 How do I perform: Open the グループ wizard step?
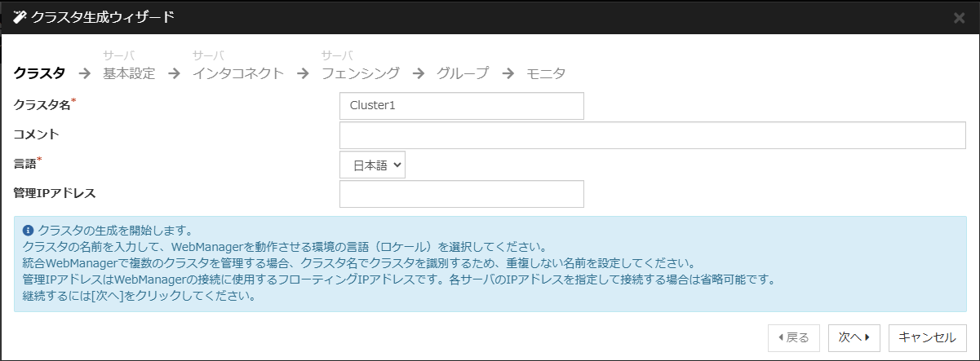point(463,73)
